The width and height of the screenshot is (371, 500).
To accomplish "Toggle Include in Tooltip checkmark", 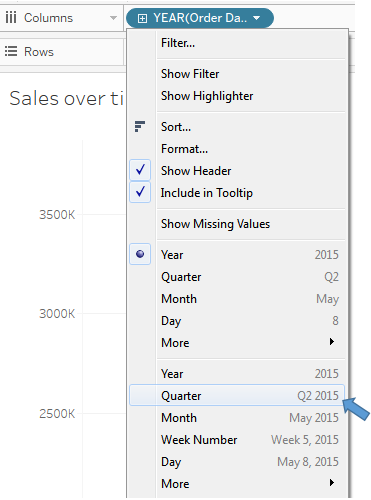I will 140,192.
